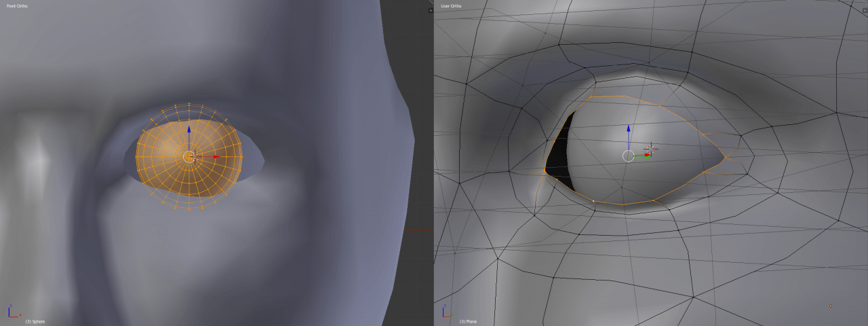
Task: Click the '(3) Plane' object label
Action: pos(468,321)
